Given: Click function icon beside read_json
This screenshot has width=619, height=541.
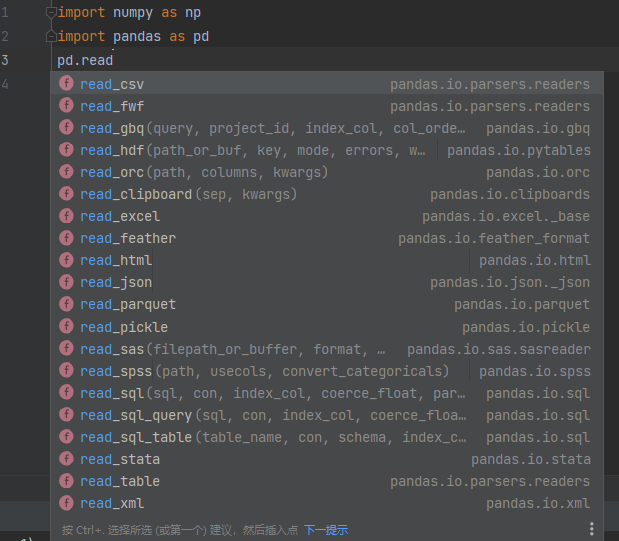Looking at the screenshot, I should [66, 282].
